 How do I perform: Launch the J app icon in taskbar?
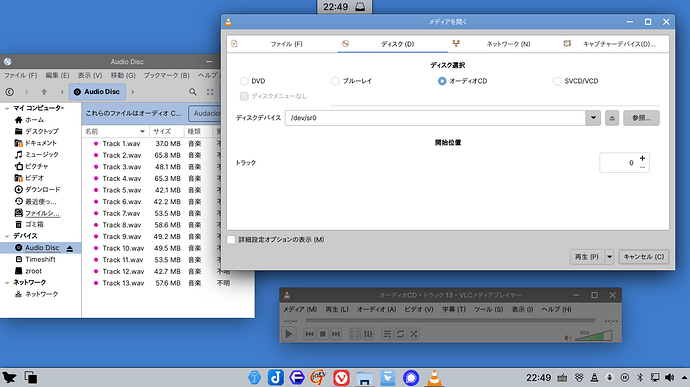pyautogui.click(x=276, y=377)
